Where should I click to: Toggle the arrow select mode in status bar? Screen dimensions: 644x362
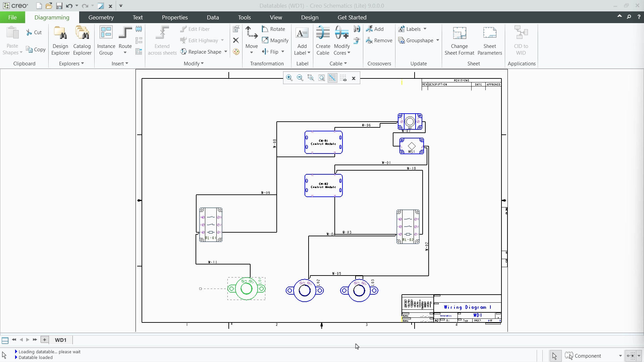click(x=555, y=356)
